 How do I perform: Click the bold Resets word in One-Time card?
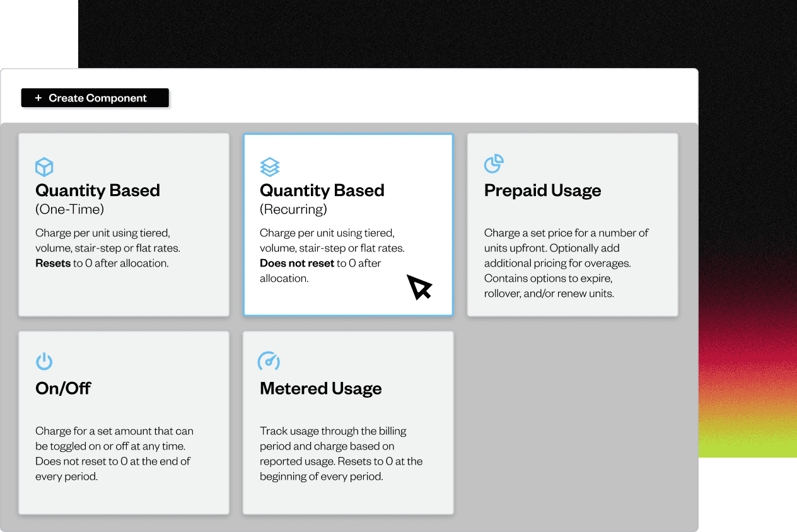click(53, 263)
